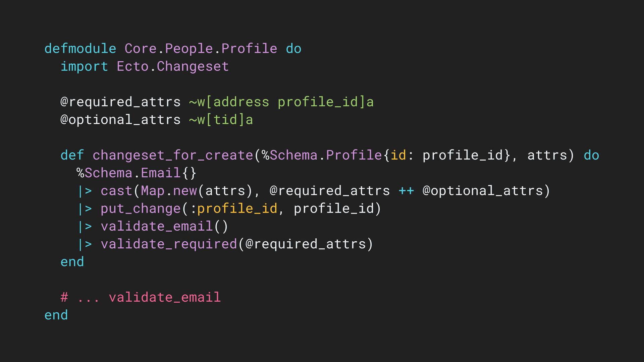This screenshot has width=644, height=362.
Task: Click the import keyword
Action: [x=84, y=67]
